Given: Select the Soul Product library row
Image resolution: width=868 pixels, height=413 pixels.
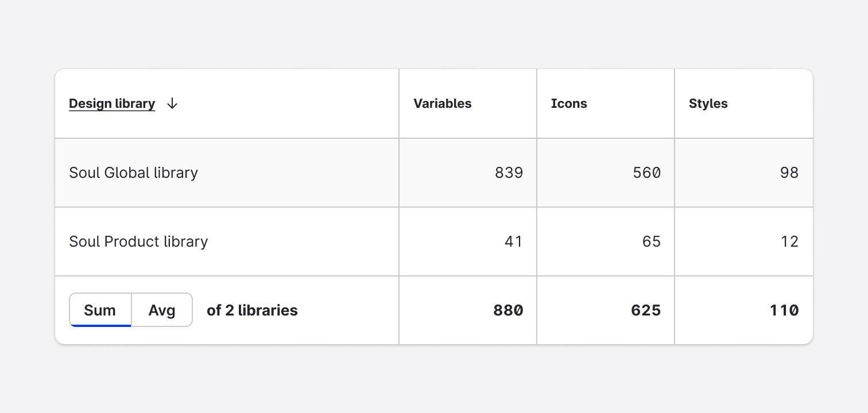Looking at the screenshot, I should 138,241.
